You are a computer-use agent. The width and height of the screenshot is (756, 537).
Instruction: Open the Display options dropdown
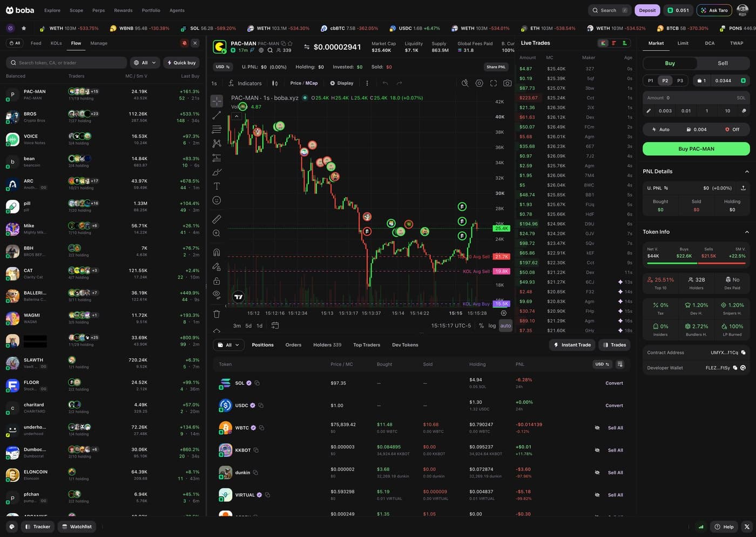pyautogui.click(x=341, y=83)
